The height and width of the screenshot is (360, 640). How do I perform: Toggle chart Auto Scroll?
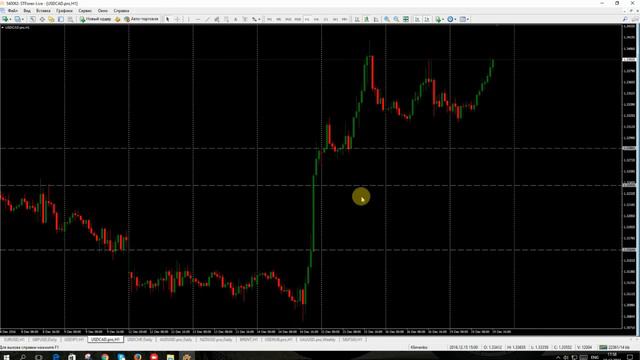point(417,19)
